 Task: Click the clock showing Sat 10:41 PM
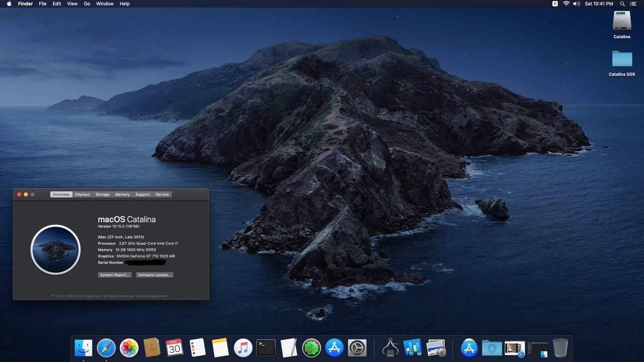pos(599,4)
